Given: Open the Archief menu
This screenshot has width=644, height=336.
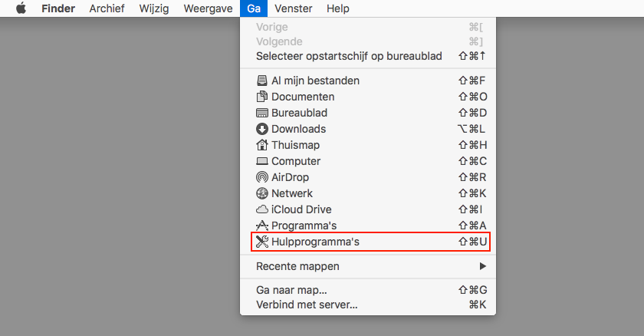Looking at the screenshot, I should coord(107,8).
